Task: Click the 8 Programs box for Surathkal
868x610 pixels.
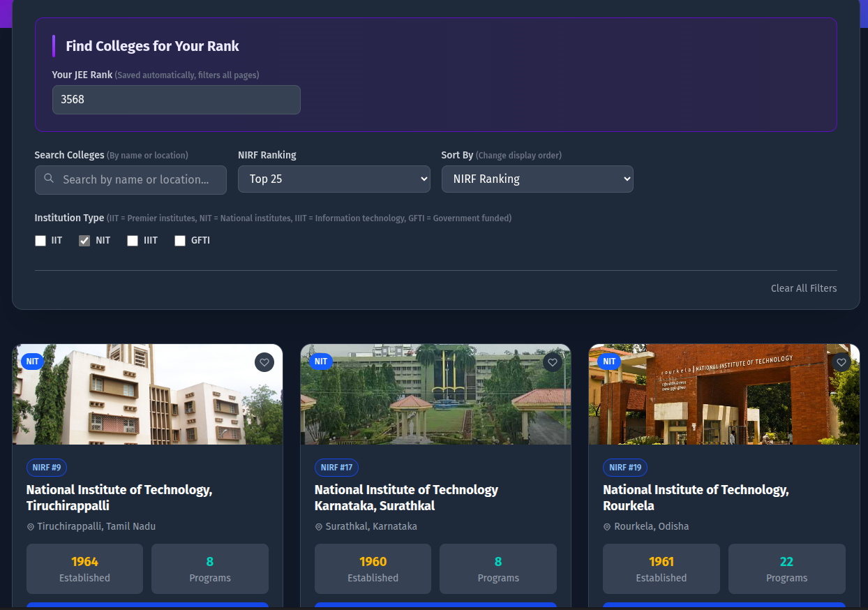Action: coord(498,569)
